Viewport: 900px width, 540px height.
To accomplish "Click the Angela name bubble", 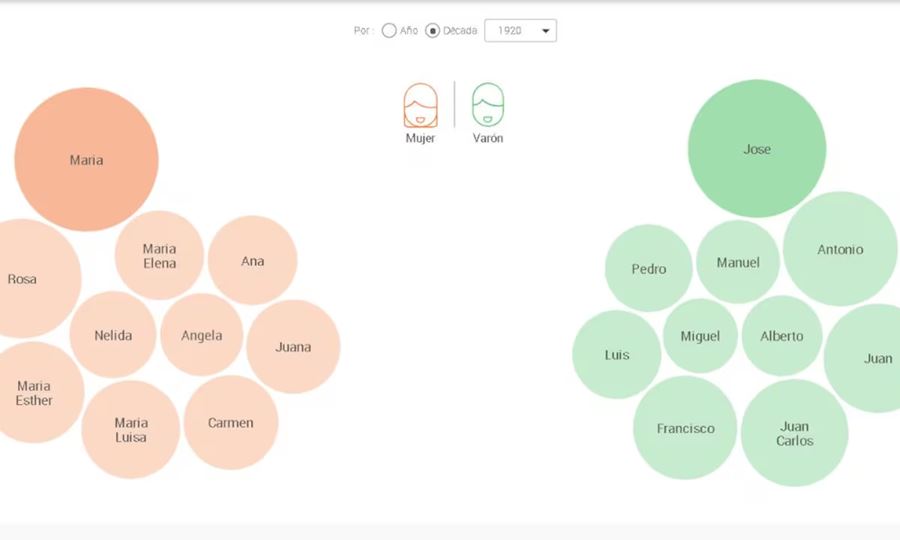I will 201,335.
